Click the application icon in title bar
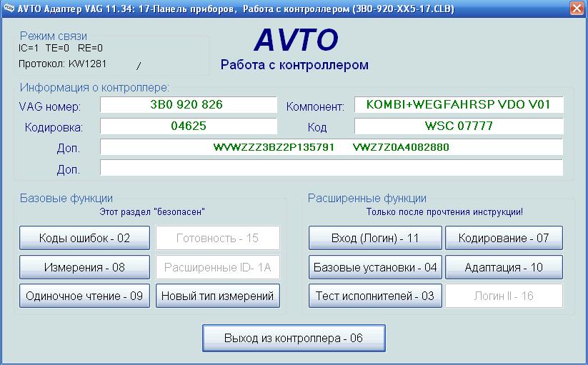This screenshot has width=588, height=365. click(x=9, y=9)
